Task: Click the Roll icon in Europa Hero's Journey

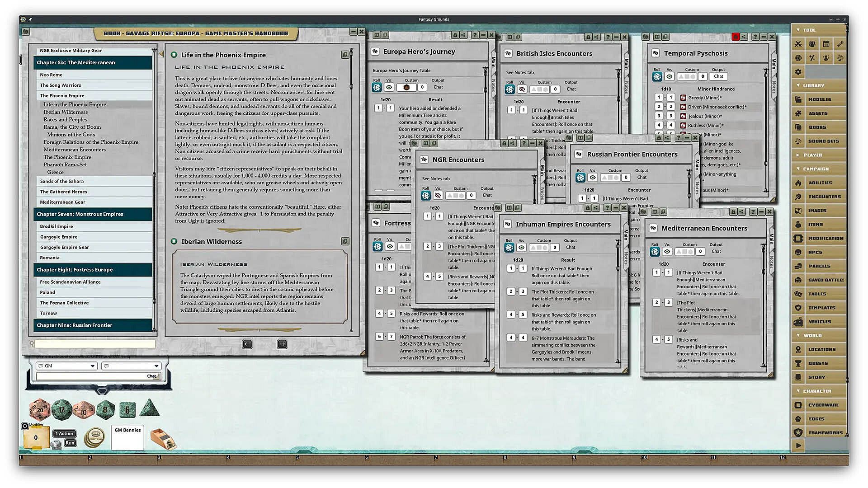Action: point(377,87)
